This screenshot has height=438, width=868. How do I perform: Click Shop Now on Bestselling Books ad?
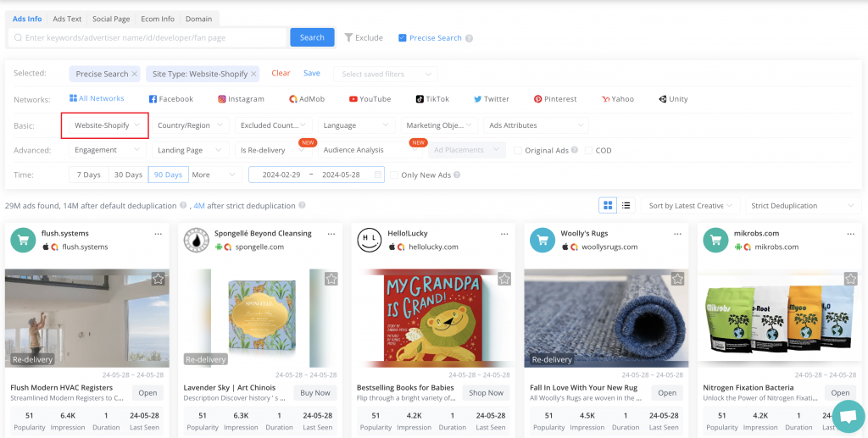click(486, 392)
